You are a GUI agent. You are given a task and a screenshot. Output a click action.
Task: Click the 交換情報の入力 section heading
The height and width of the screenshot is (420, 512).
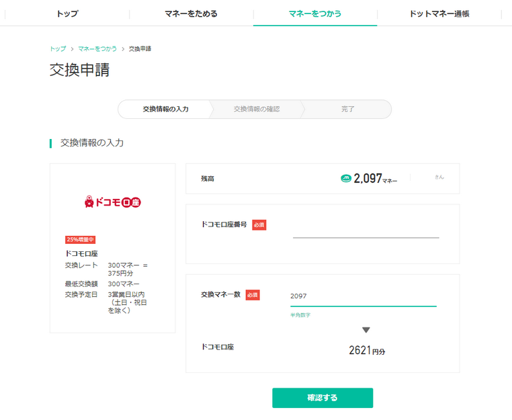point(92,143)
